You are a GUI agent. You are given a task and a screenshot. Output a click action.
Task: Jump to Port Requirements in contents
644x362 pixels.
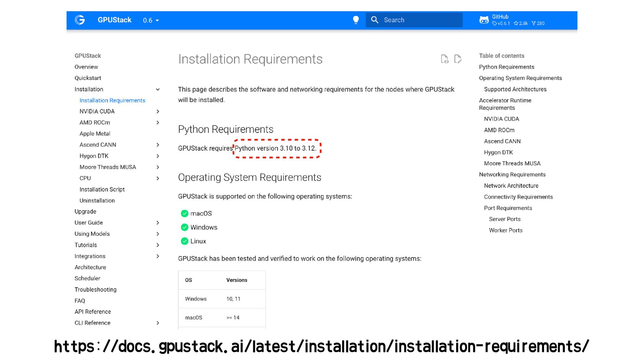(508, 208)
